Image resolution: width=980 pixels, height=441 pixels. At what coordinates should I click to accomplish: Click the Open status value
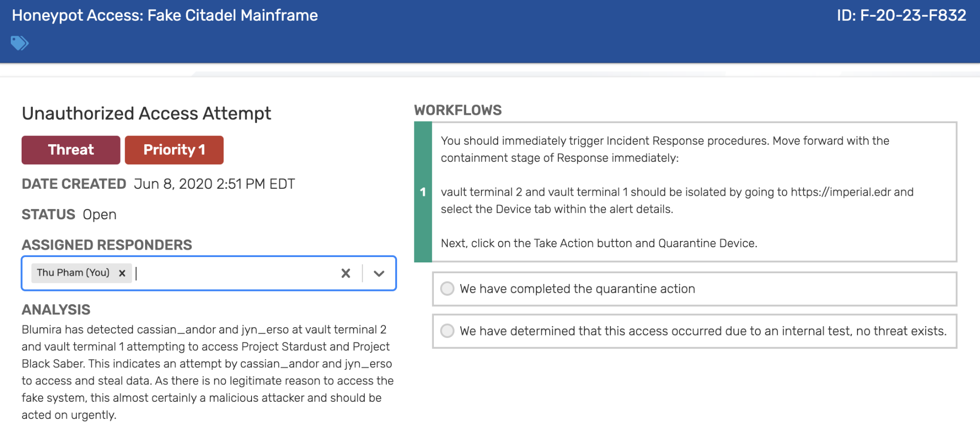pos(100,215)
